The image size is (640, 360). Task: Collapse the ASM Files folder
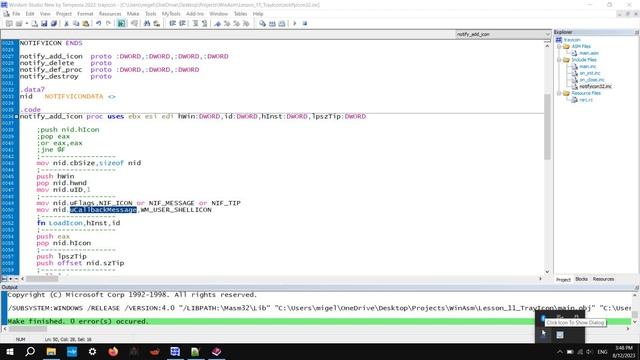pos(559,47)
